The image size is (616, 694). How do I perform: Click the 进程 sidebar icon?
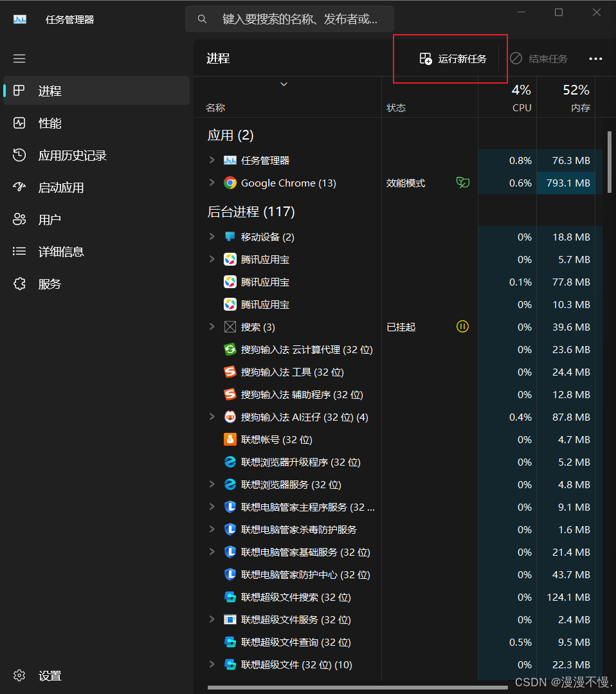tap(19, 91)
